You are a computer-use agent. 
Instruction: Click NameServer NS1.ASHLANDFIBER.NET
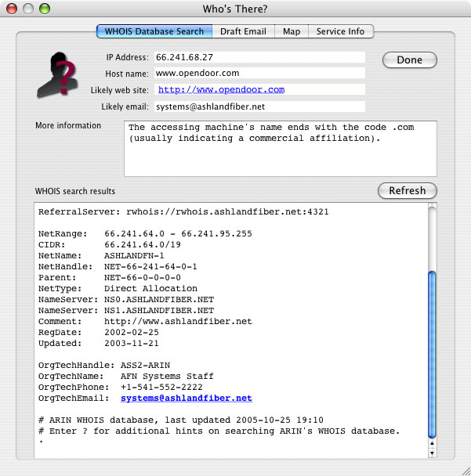pyautogui.click(x=159, y=310)
